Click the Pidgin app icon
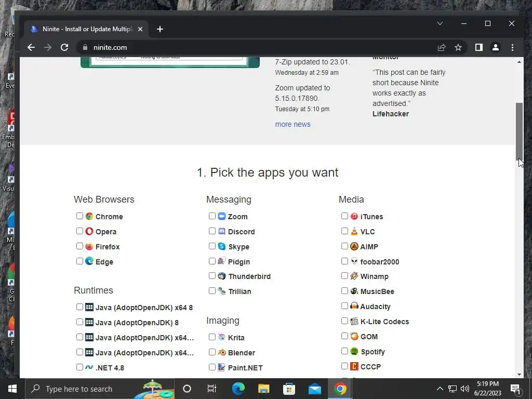 pyautogui.click(x=222, y=261)
